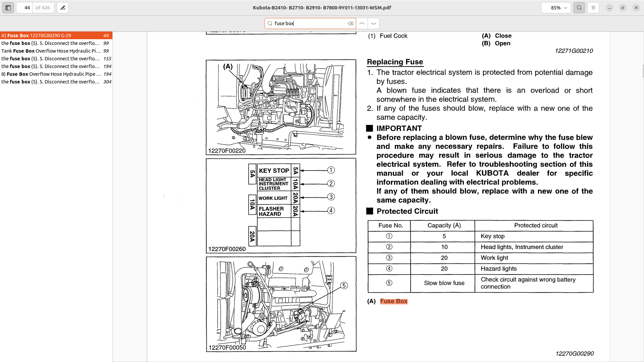This screenshot has width=644, height=362.
Task: Click the 'Replacing Fuse' heading
Action: click(395, 62)
